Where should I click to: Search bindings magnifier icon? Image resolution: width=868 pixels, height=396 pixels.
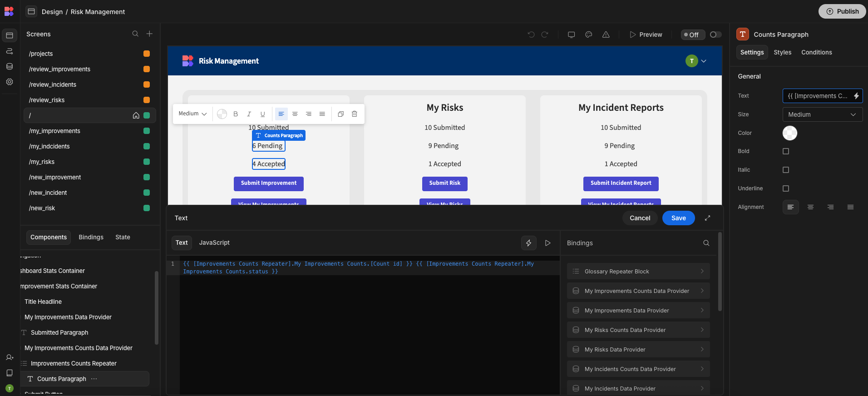(x=706, y=243)
